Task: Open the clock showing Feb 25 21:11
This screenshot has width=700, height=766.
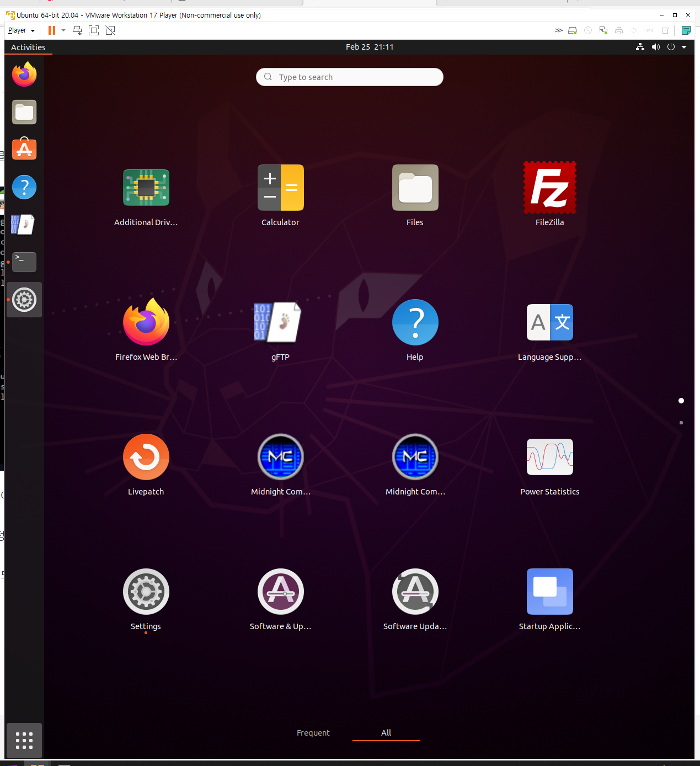Action: [370, 47]
